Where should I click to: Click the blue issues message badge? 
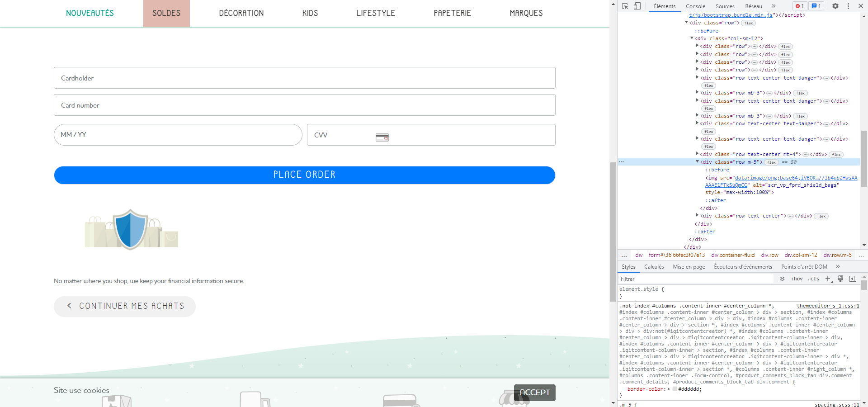point(816,6)
